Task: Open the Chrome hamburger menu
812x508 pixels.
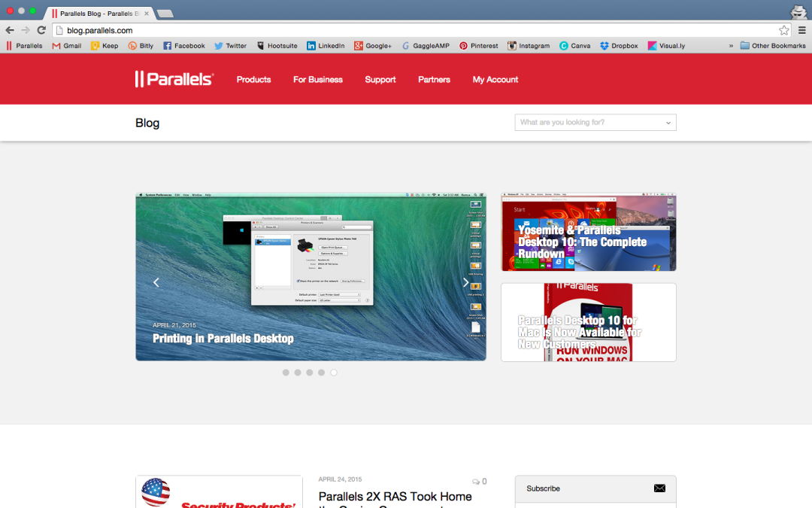Action: coord(801,30)
